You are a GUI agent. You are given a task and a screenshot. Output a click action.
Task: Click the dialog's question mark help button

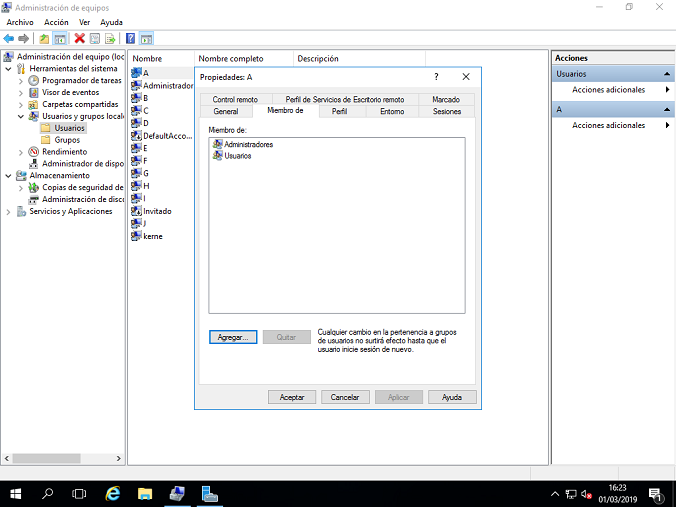tap(436, 77)
